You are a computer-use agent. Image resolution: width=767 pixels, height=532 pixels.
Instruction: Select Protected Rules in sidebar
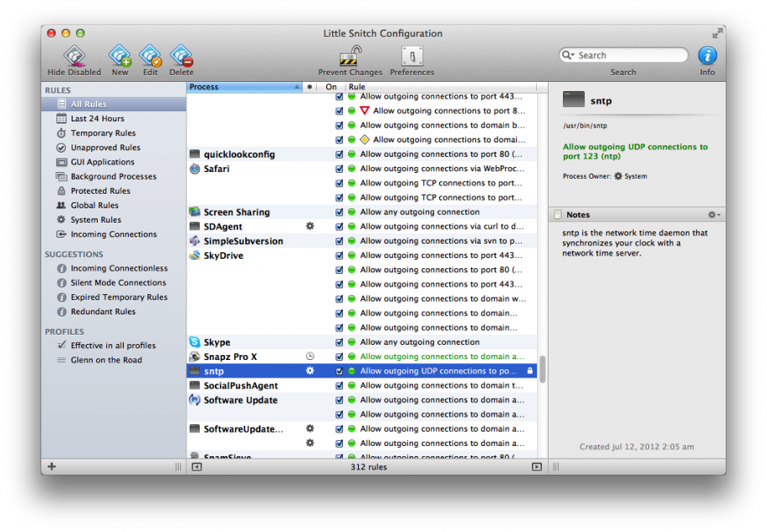click(x=114, y=191)
